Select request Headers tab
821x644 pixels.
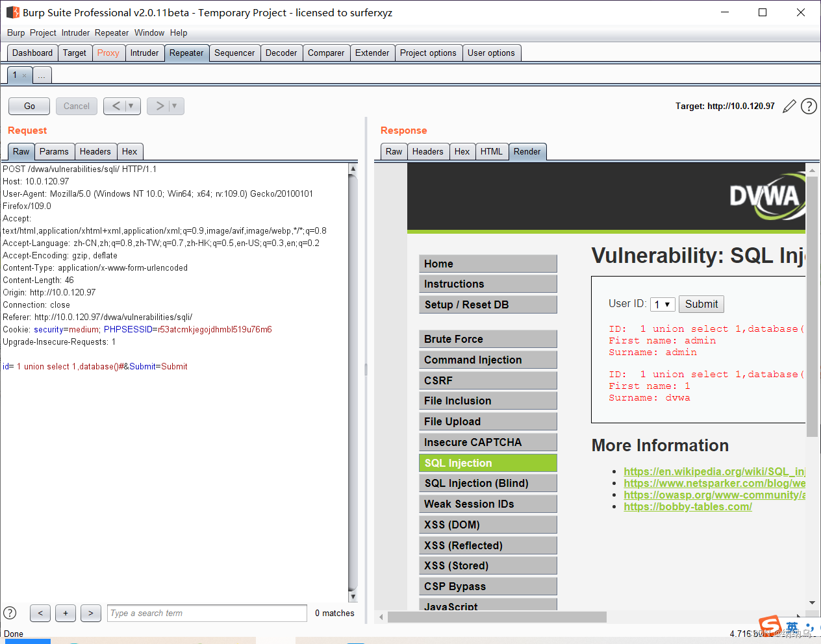[x=95, y=152]
